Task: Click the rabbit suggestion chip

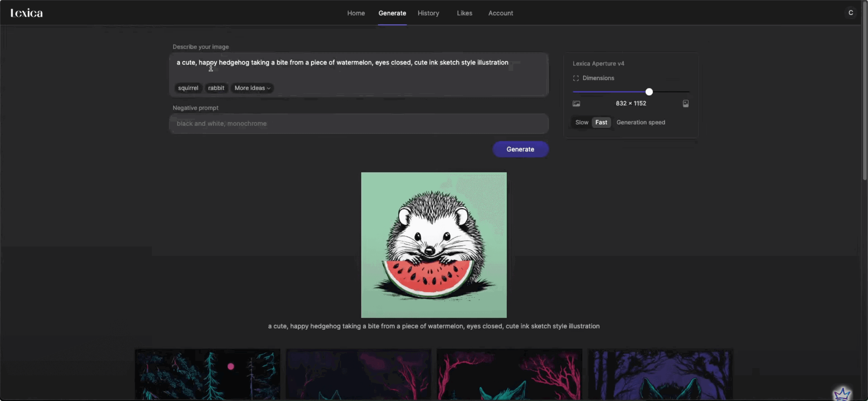Action: (216, 88)
